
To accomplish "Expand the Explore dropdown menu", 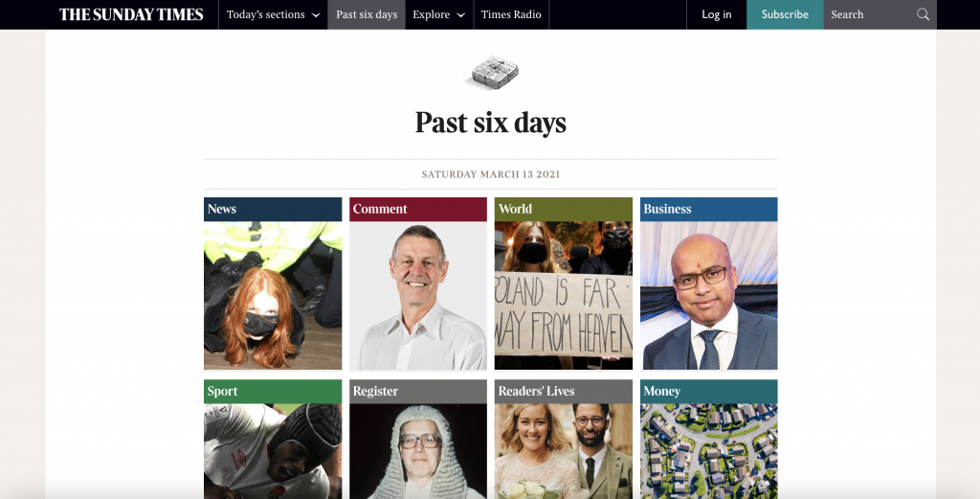I will 438,14.
